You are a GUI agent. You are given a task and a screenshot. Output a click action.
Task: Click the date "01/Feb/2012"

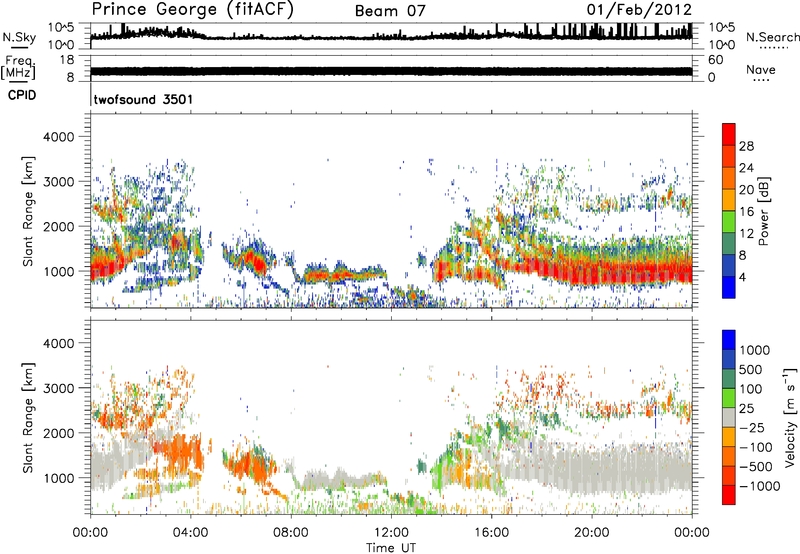click(x=639, y=10)
